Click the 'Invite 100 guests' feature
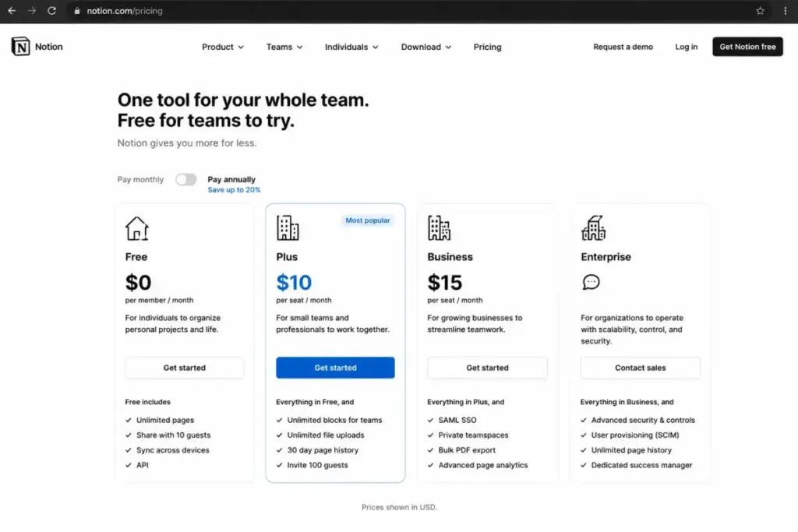Viewport: 798px width, 532px height. click(x=318, y=465)
